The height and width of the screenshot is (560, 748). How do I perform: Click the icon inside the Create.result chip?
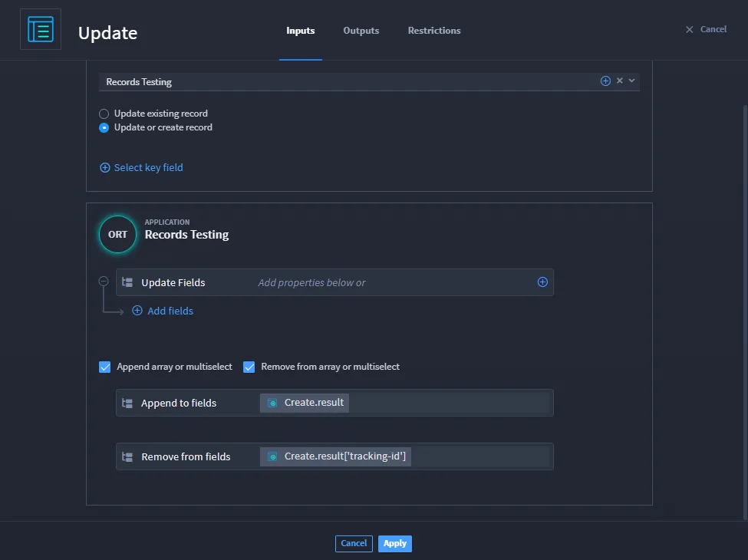pyautogui.click(x=272, y=403)
